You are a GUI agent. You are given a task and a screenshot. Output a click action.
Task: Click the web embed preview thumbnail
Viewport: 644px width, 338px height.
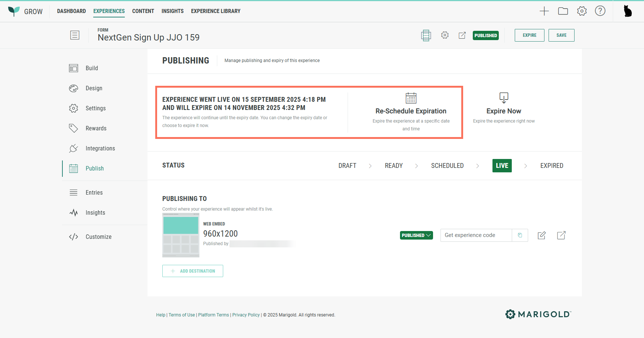pos(181,235)
